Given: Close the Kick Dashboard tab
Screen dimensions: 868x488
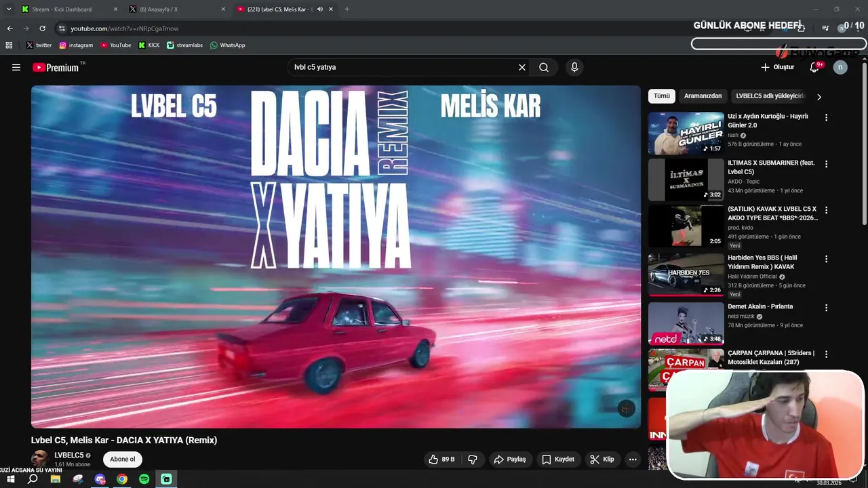Looking at the screenshot, I should (x=115, y=9).
